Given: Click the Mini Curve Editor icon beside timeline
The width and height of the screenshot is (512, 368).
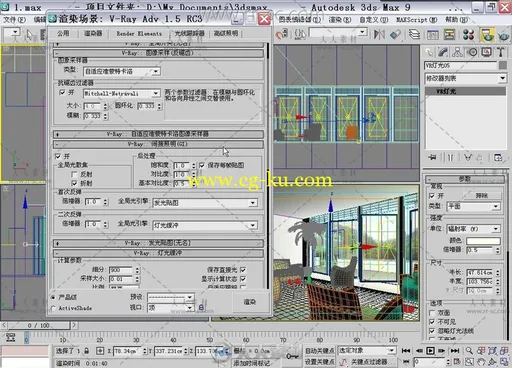Looking at the screenshot, I should [11, 337].
